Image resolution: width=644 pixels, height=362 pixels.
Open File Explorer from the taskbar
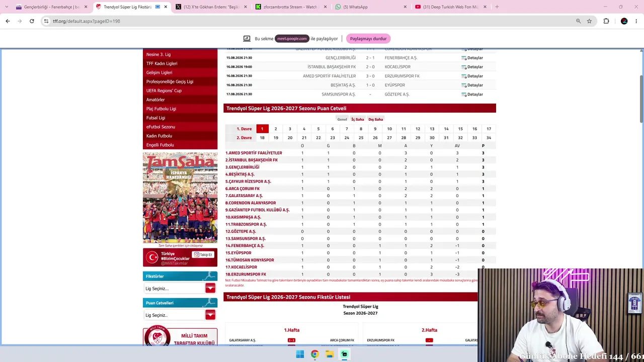330,354
